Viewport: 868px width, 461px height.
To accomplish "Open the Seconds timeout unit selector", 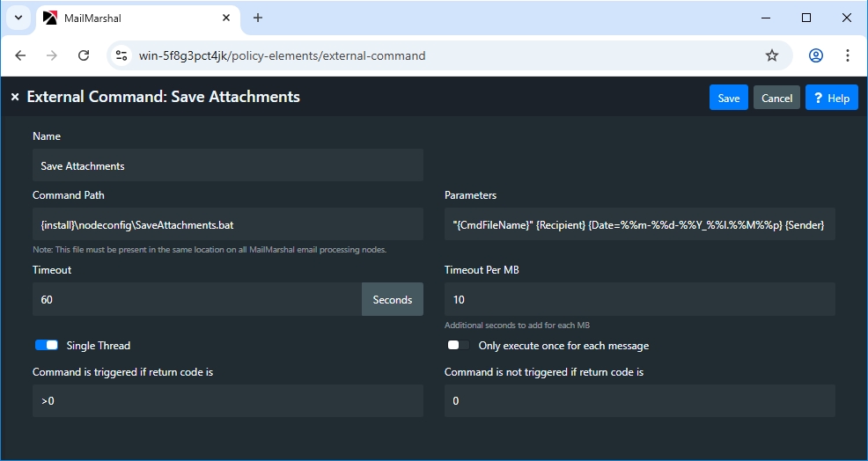I will point(392,300).
